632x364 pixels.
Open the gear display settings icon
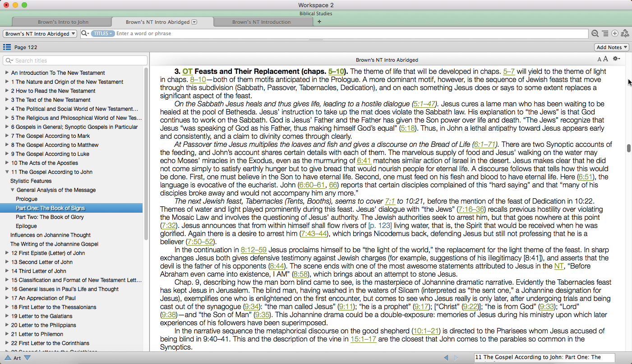pos(616,59)
